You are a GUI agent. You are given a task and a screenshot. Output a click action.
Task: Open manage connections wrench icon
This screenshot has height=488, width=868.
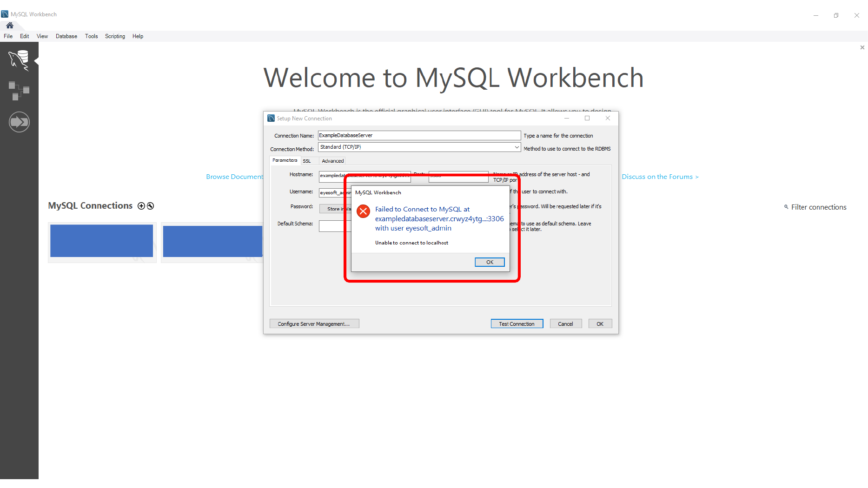pyautogui.click(x=150, y=206)
